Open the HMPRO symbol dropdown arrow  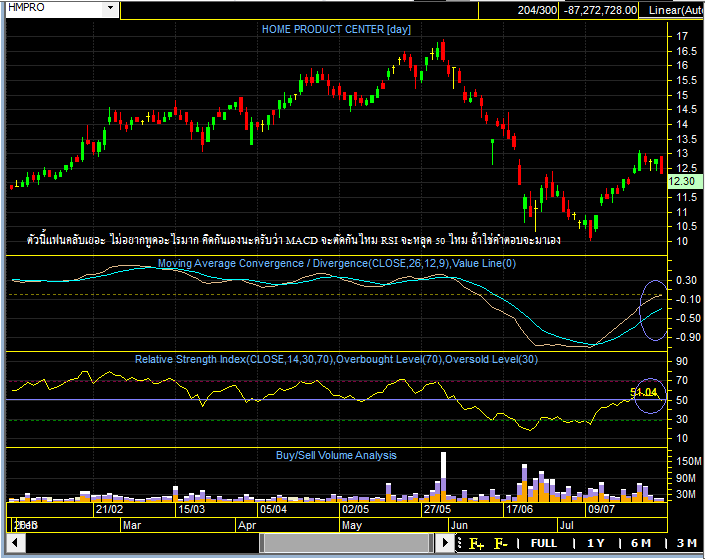[110, 8]
